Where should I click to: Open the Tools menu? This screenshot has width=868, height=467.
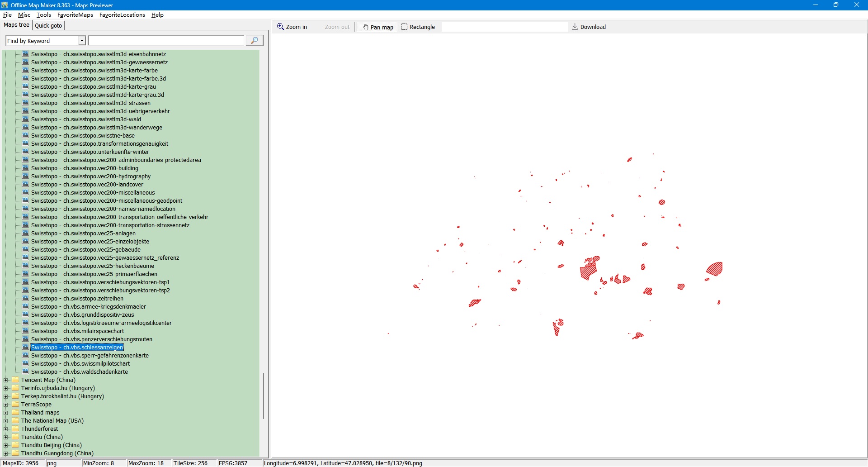(x=44, y=15)
